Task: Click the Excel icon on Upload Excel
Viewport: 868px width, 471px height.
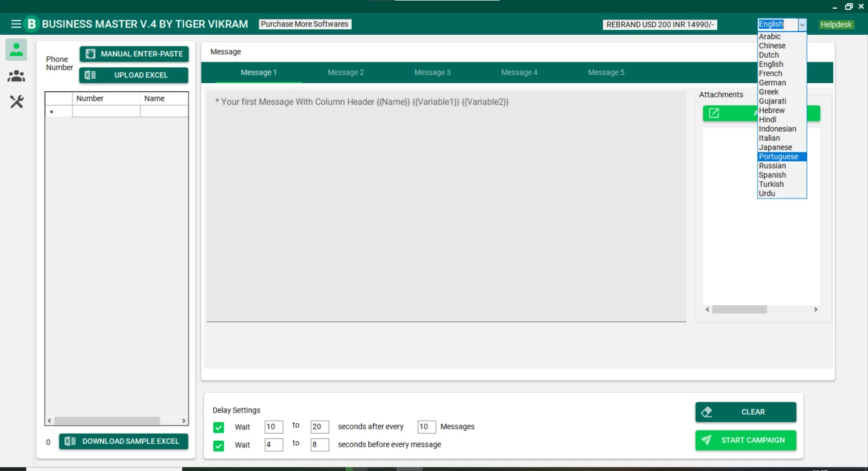Action: (90, 75)
